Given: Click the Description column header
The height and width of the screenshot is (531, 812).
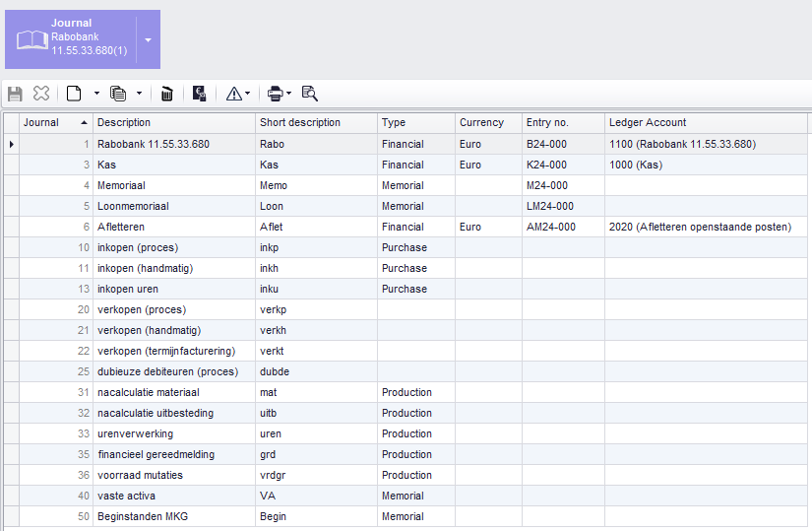Looking at the screenshot, I should 174,123.
